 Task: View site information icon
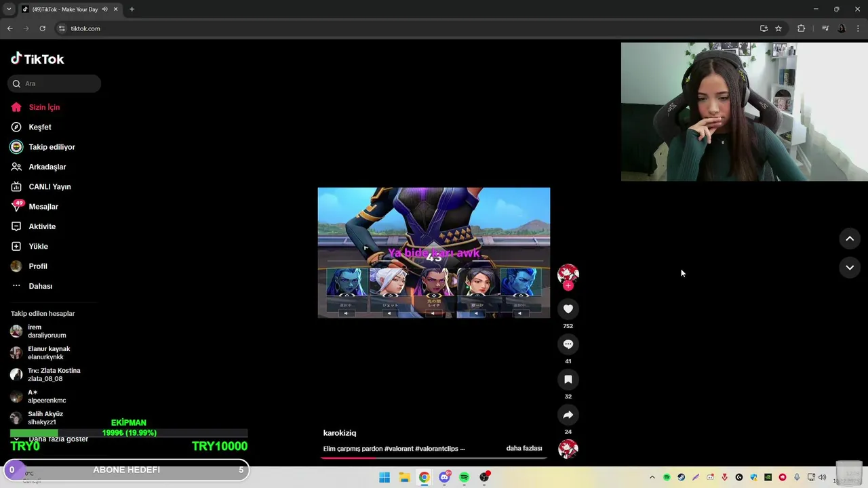tap(62, 28)
